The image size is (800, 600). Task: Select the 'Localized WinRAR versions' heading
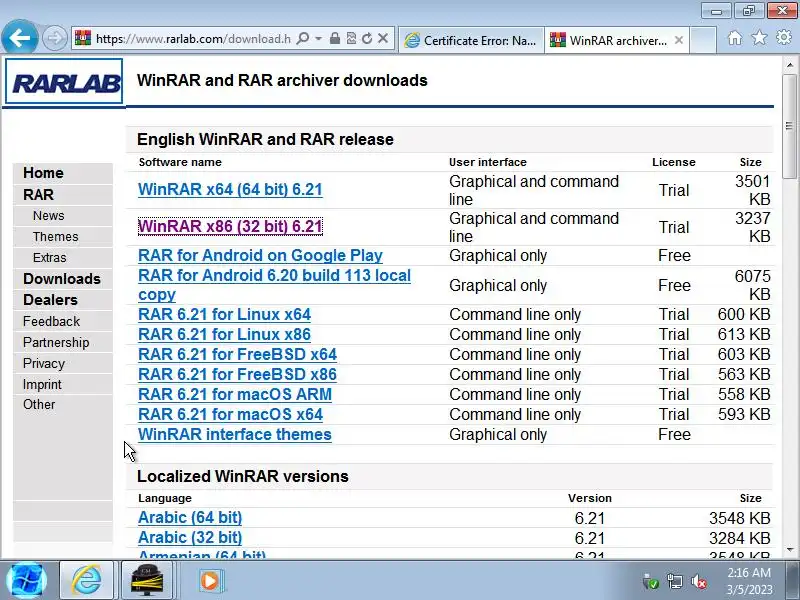click(x=243, y=477)
